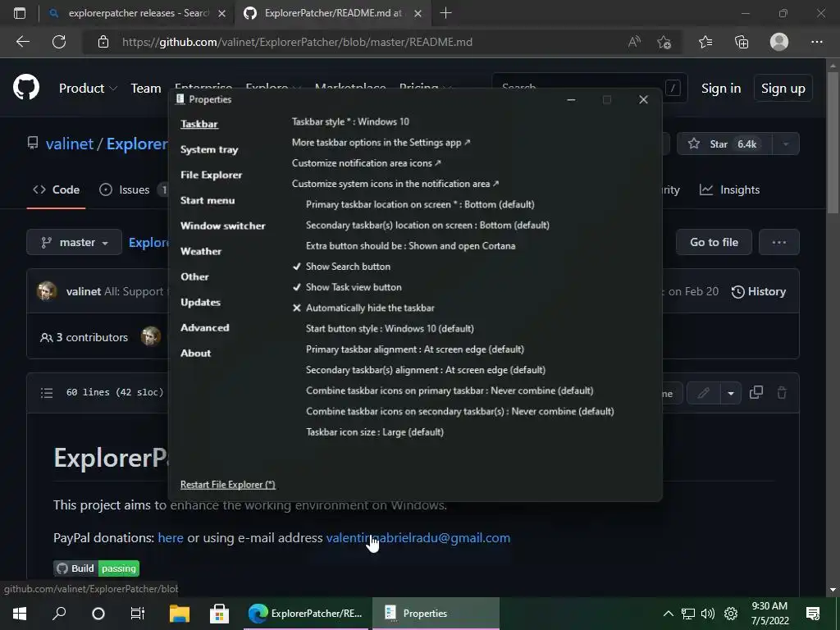Toggle Show Search button option
This screenshot has height=630, width=840.
tap(348, 267)
